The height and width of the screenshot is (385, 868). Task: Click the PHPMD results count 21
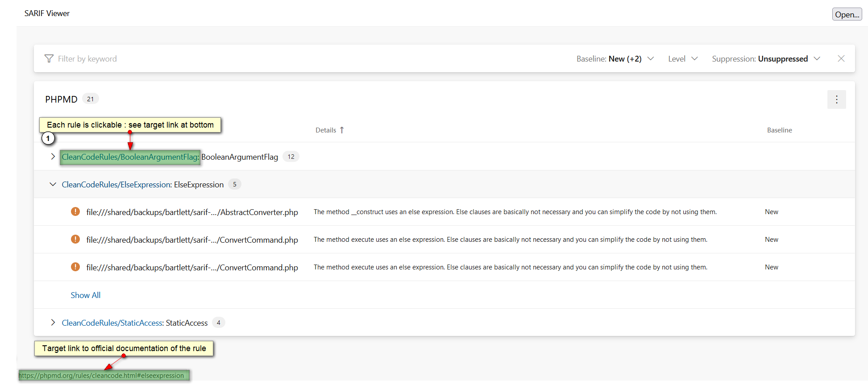coord(91,99)
